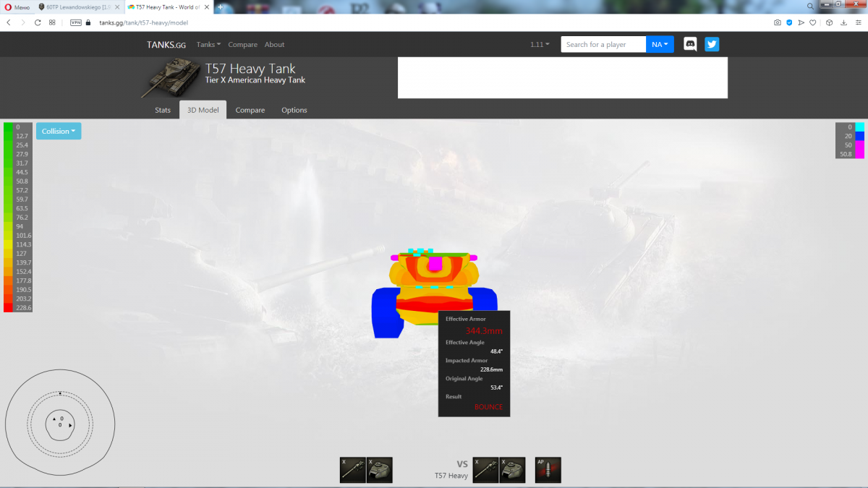868x488 pixels.
Task: Click the tank rotation compass widget
Action: point(60,422)
